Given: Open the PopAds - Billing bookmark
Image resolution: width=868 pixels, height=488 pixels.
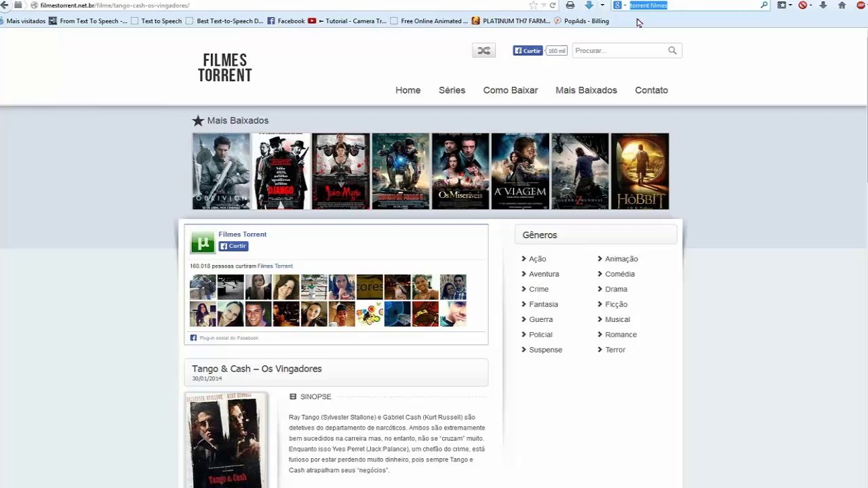Looking at the screenshot, I should pos(581,21).
